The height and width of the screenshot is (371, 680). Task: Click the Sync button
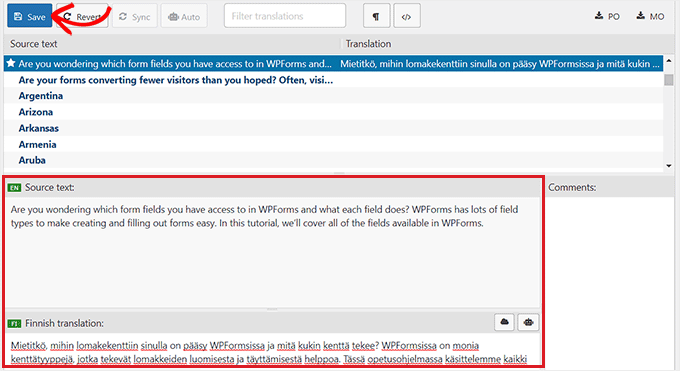pyautogui.click(x=135, y=16)
